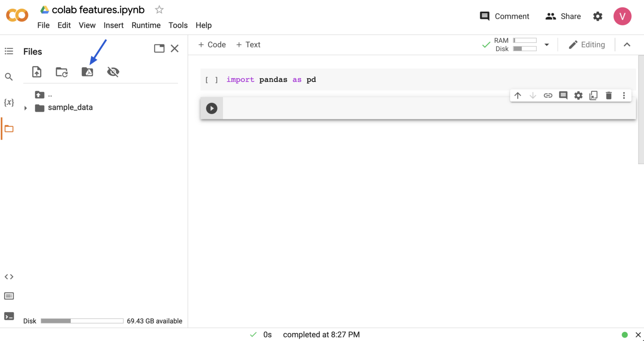Viewport: 644px width, 341px height.
Task: Star the colab features.ipynb notebook
Action: (x=159, y=10)
